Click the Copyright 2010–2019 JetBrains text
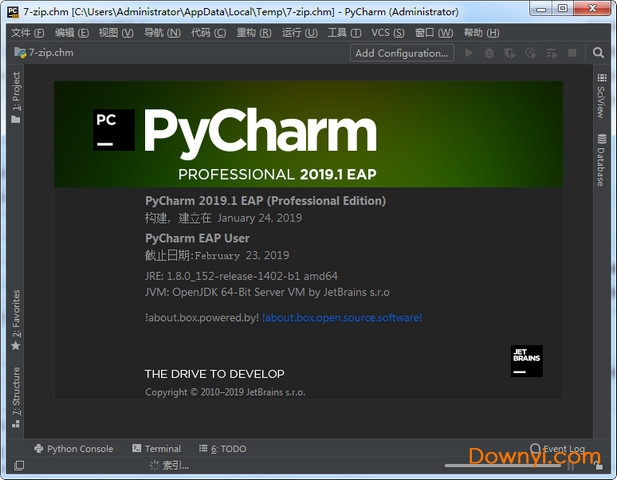 pos(225,392)
